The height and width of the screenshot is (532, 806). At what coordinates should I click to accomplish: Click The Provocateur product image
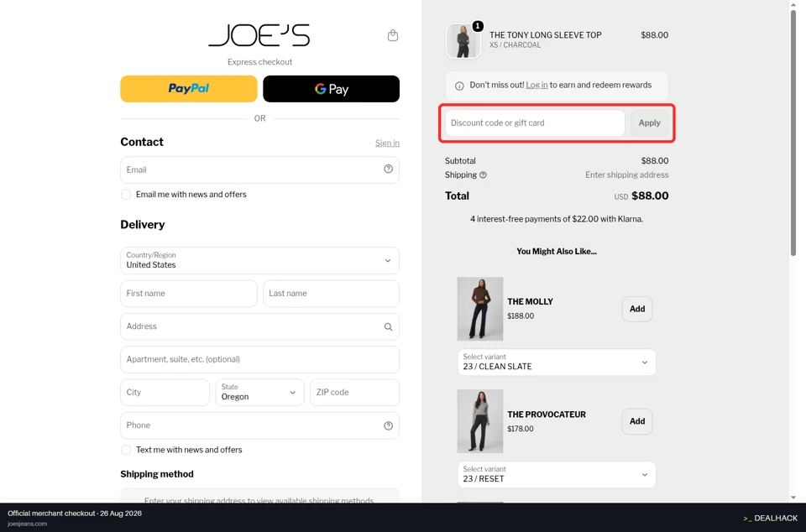click(480, 421)
